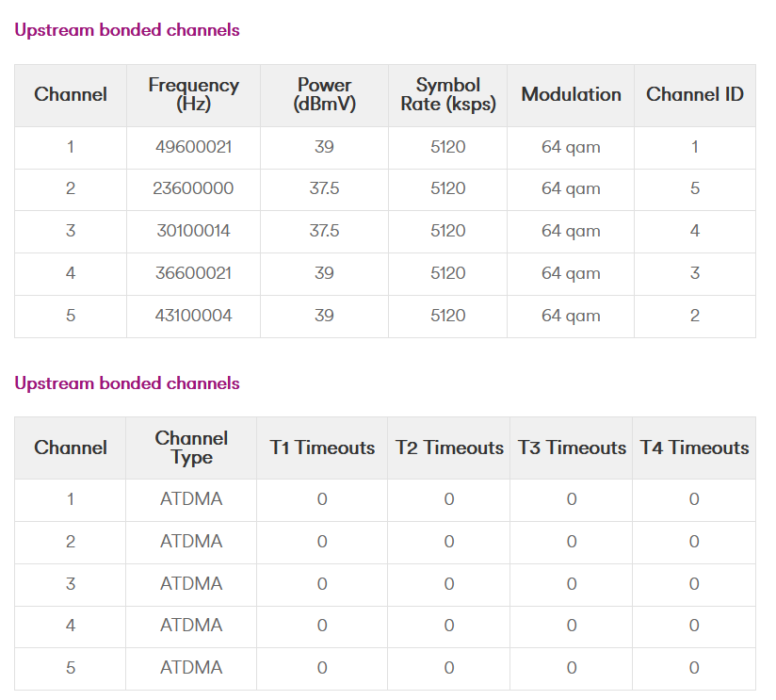Image resolution: width=776 pixels, height=700 pixels.
Task: Click the T1 Timeouts column header
Action: 322,448
